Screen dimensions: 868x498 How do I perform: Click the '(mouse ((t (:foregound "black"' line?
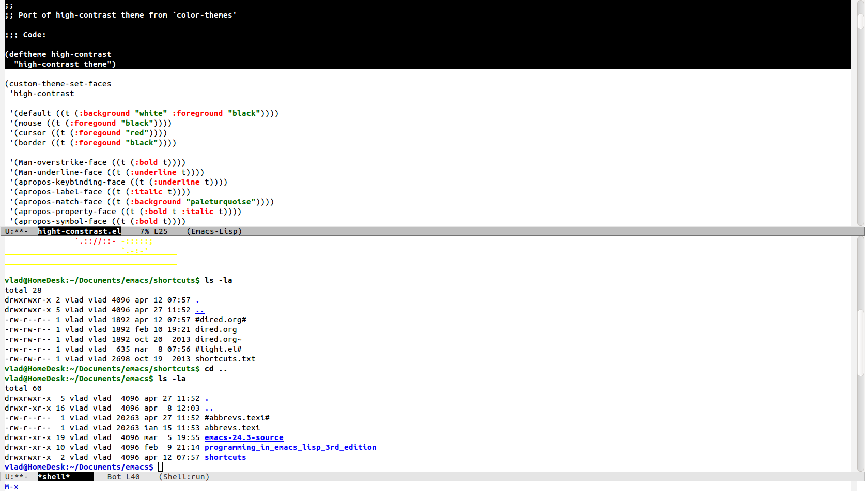tap(90, 123)
